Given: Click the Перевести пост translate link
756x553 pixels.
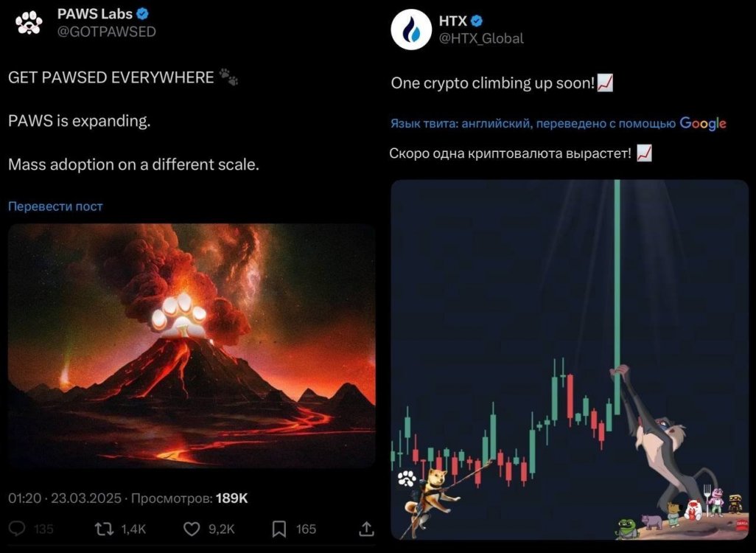Looking at the screenshot, I should (55, 206).
